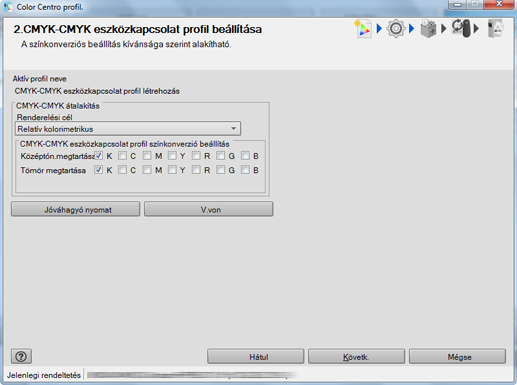Viewport: 517px width, 385px height.
Task: Enable Tömör megtartása C checkbox
Action: pyautogui.click(x=123, y=170)
